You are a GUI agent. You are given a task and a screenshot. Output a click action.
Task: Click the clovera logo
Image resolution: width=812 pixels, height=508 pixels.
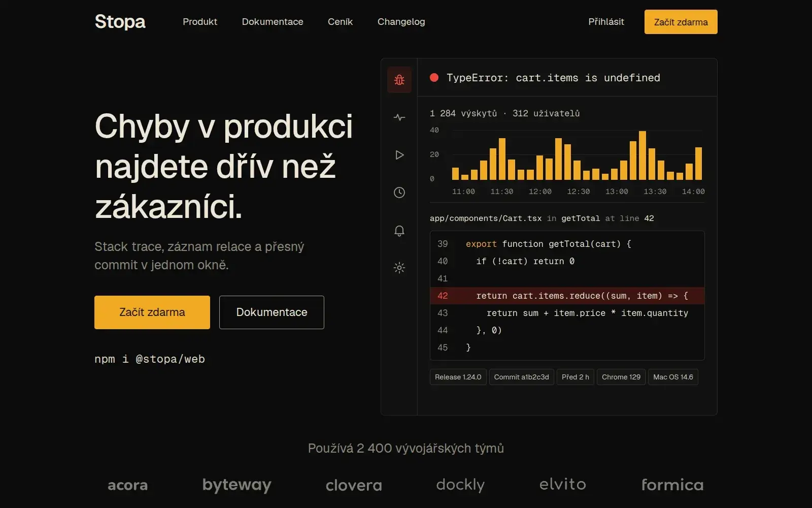click(x=354, y=485)
